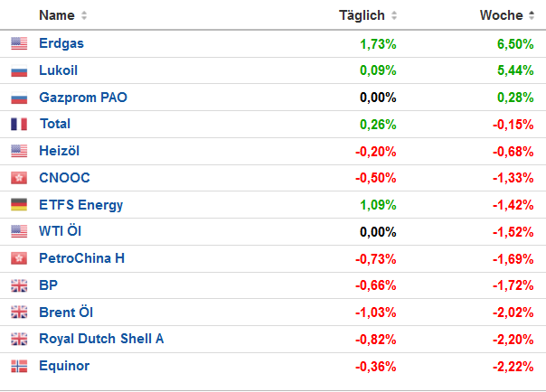
Task: Click the Täglich column header
Action: pos(362,15)
